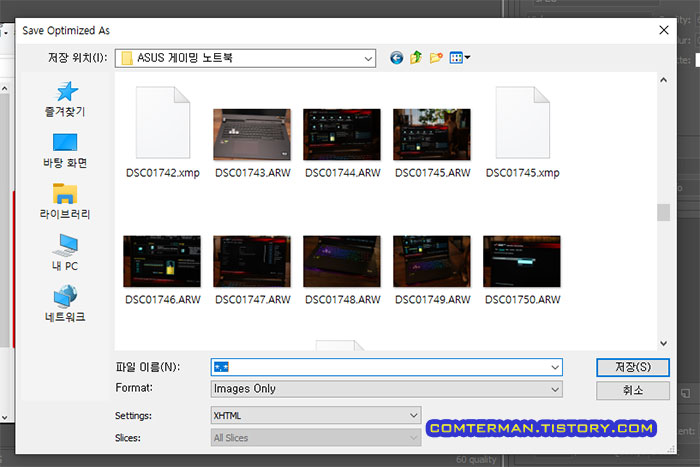Click scroll up arrow in background window left edge

[x=4, y=88]
